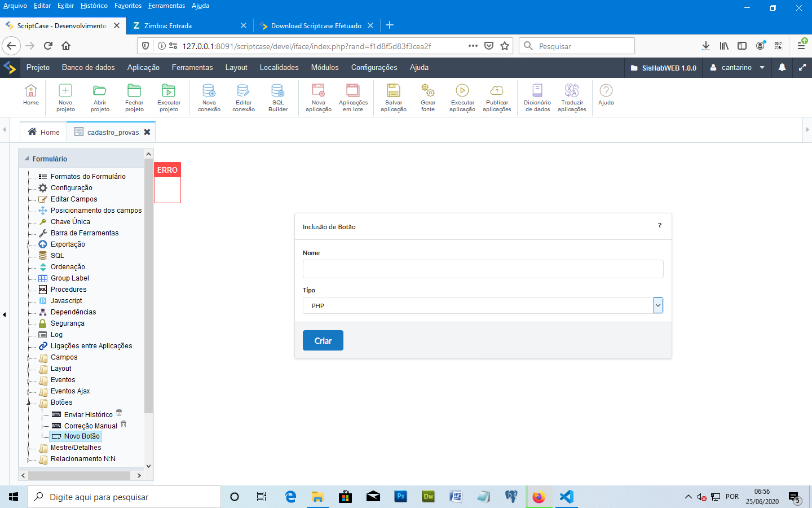812x508 pixels.
Task: Collapse the Botões tree folder
Action: click(x=29, y=403)
